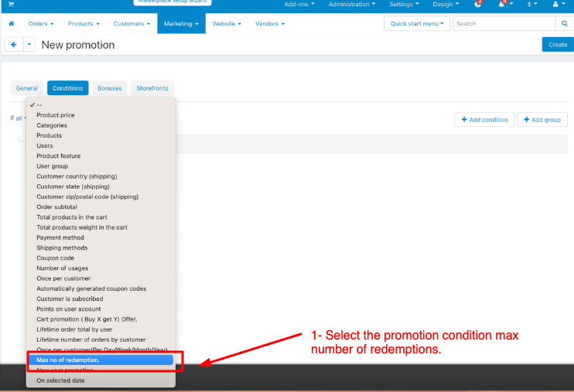574x392 pixels.
Task: Select "Once per customer" condition option
Action: [63, 278]
